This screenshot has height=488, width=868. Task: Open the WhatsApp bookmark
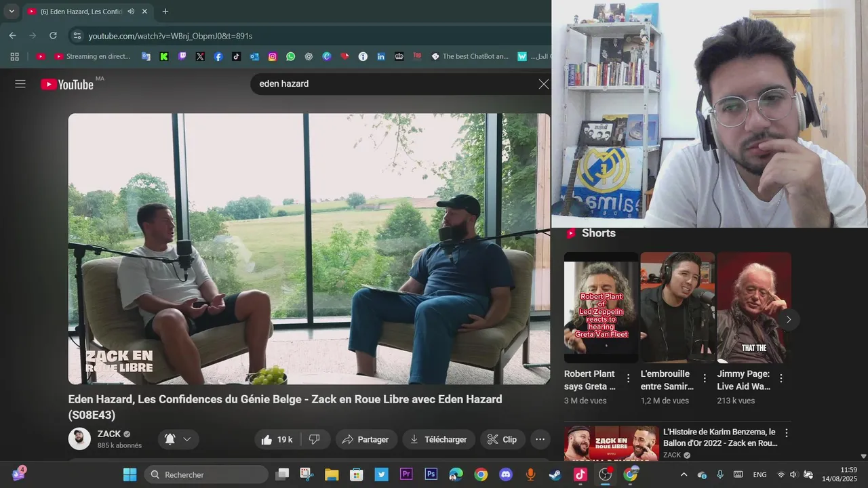point(290,56)
